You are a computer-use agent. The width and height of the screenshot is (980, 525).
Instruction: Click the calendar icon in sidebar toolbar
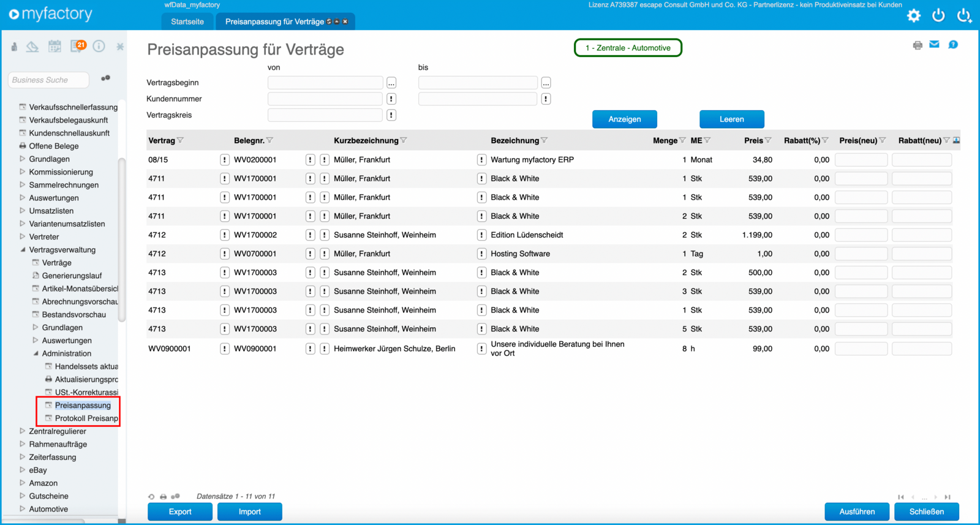click(55, 47)
